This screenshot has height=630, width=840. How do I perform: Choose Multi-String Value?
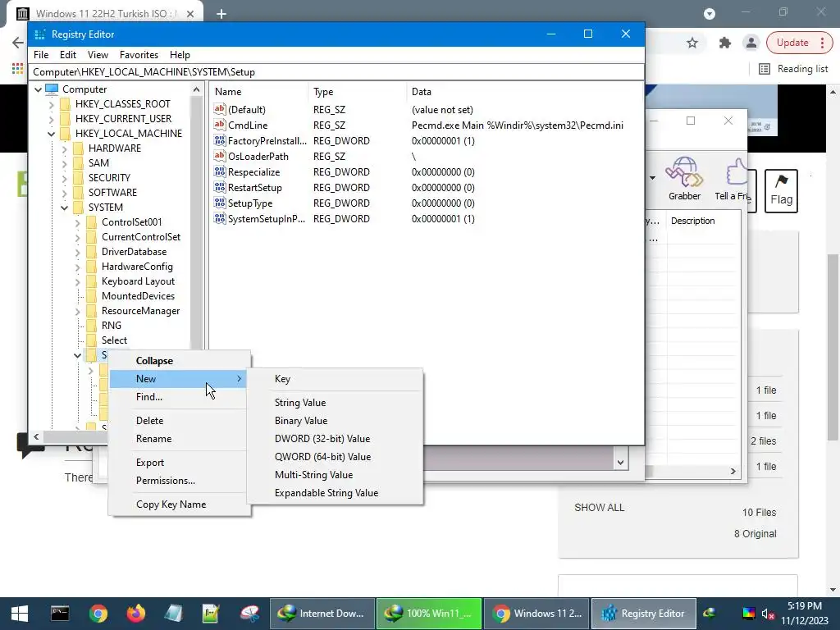click(x=335, y=475)
